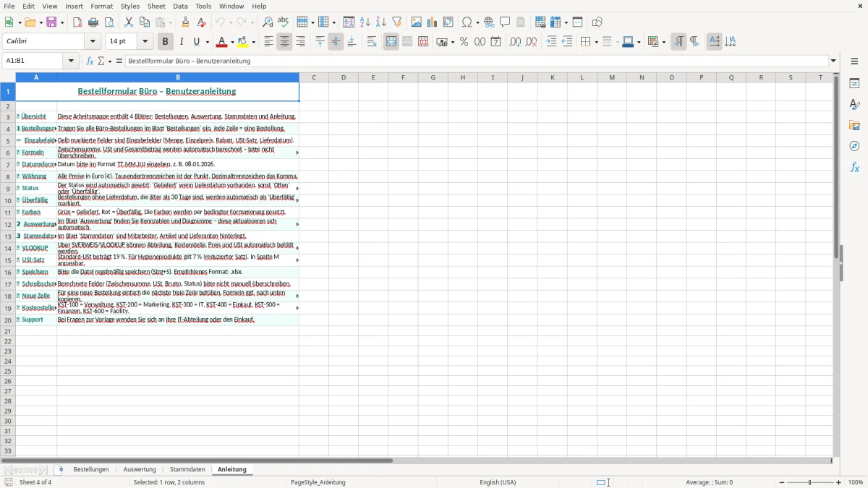
Task: Switch to the Bestellungen sheet tab
Action: 91,469
